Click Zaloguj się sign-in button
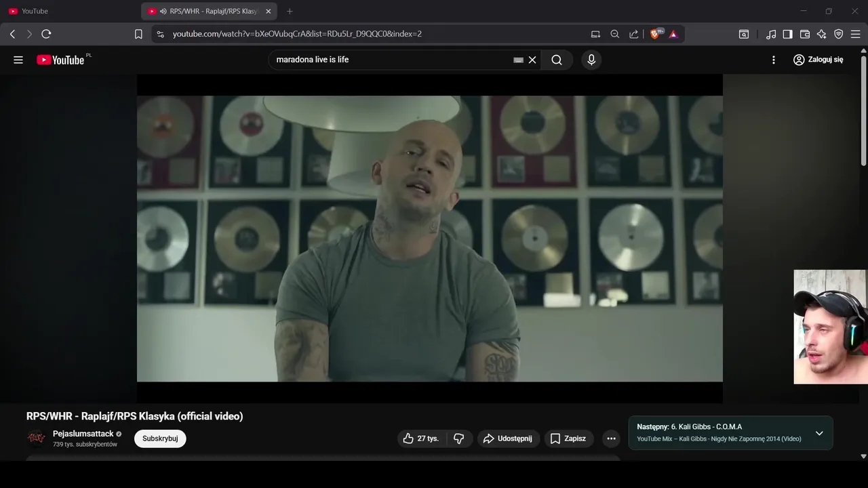 pos(818,60)
